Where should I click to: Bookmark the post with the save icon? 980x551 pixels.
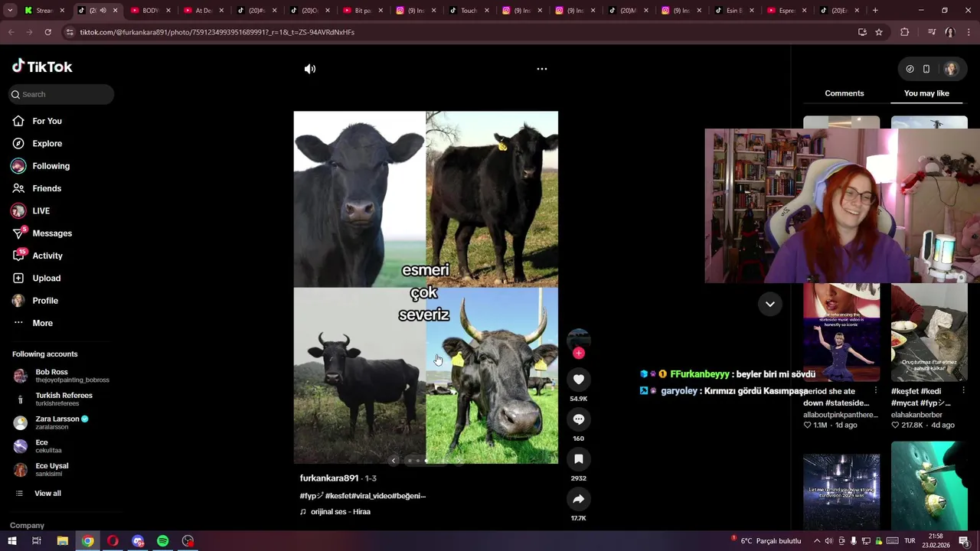pyautogui.click(x=579, y=459)
